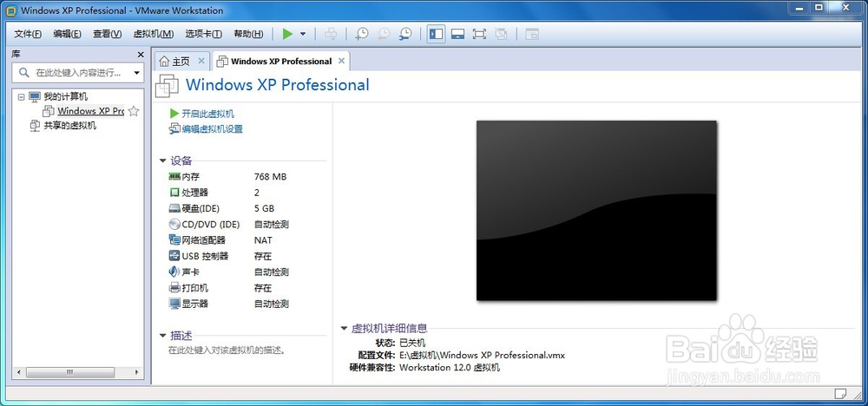The image size is (868, 406).
Task: Switch to the 主页 tab
Action: click(174, 62)
